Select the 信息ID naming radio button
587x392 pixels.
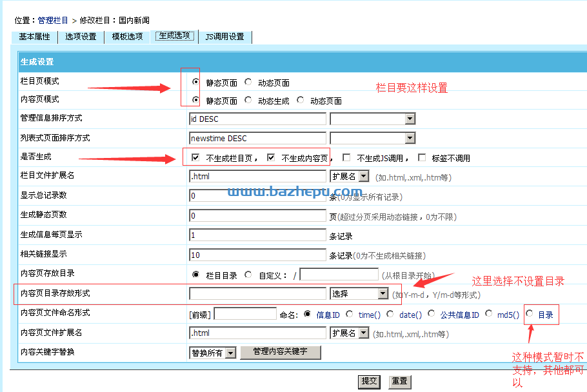307,314
